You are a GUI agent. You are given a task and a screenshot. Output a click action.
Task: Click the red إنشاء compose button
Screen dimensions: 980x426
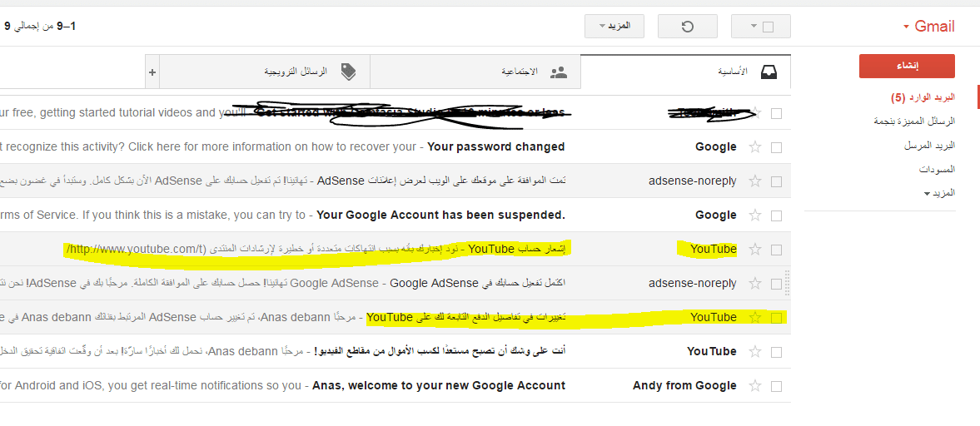[x=907, y=67]
